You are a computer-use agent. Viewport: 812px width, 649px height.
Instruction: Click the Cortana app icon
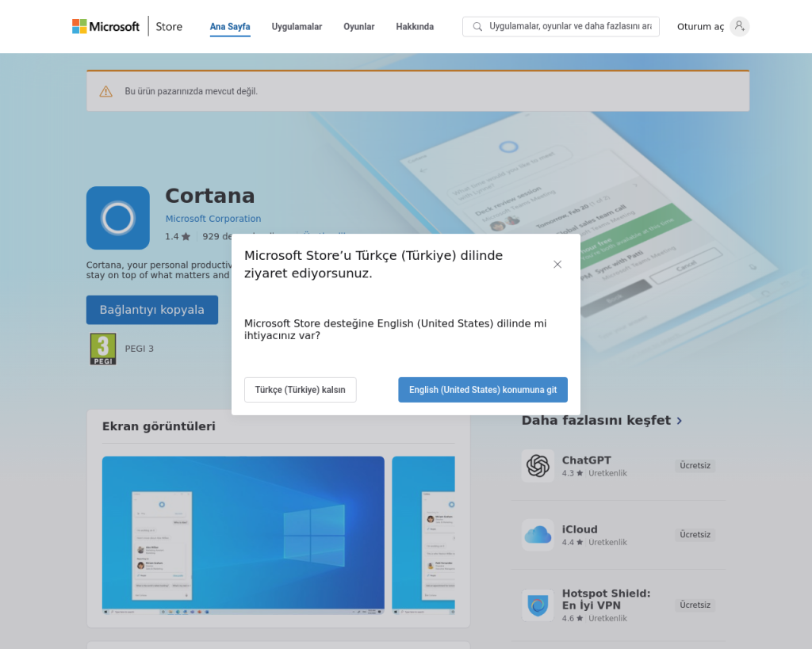118,218
